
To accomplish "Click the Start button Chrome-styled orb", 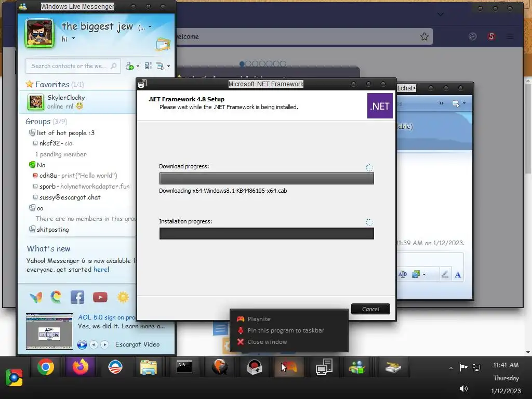I will click(14, 378).
